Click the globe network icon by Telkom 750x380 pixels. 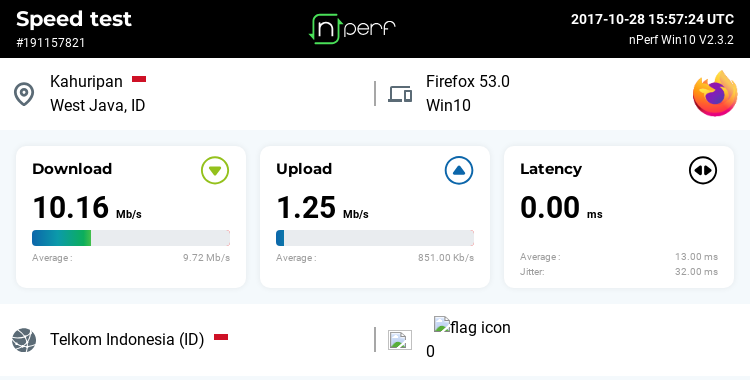click(x=24, y=340)
